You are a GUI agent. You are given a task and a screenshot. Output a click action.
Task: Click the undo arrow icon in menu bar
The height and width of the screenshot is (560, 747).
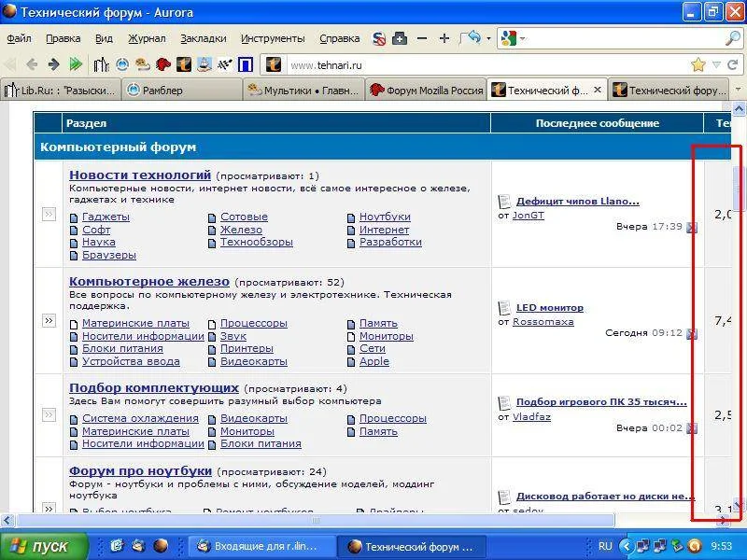472,38
